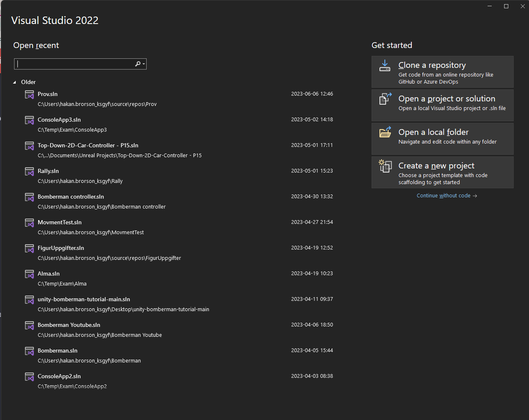The width and height of the screenshot is (529, 420).
Task: Open Bomberman.sln solution
Action: click(x=179, y=355)
